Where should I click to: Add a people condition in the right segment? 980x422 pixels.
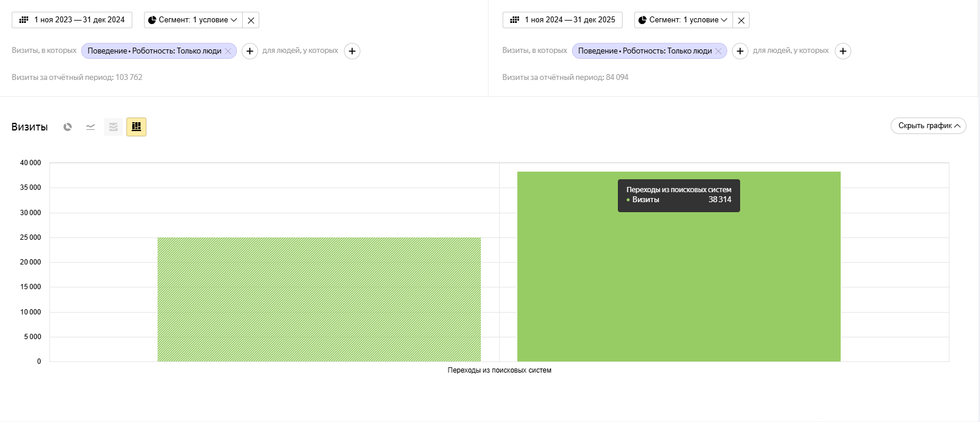point(843,51)
